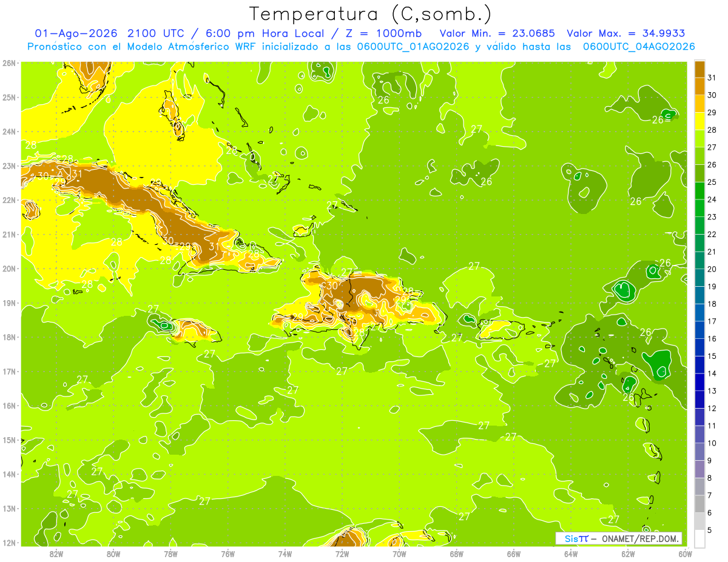Select the gray swatch between 6 and 7
The image size is (728, 562).
[x=699, y=504]
